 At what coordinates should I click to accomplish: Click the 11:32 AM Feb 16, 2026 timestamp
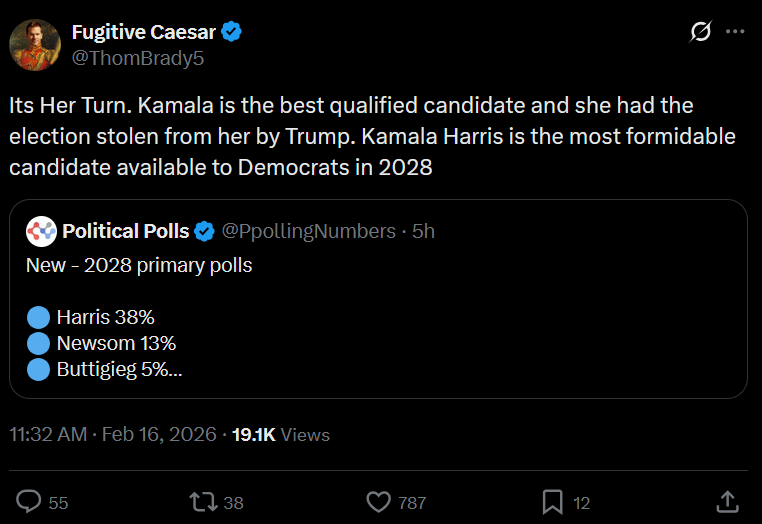[113, 435]
